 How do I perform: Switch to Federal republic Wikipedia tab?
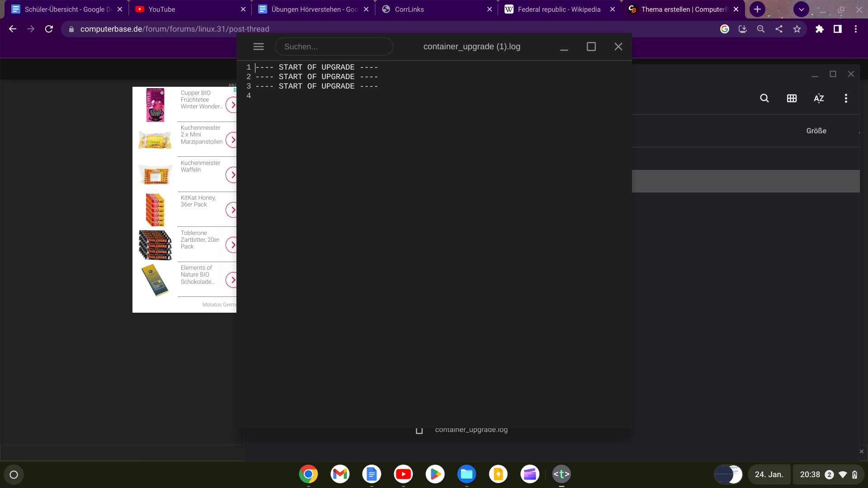tap(559, 9)
